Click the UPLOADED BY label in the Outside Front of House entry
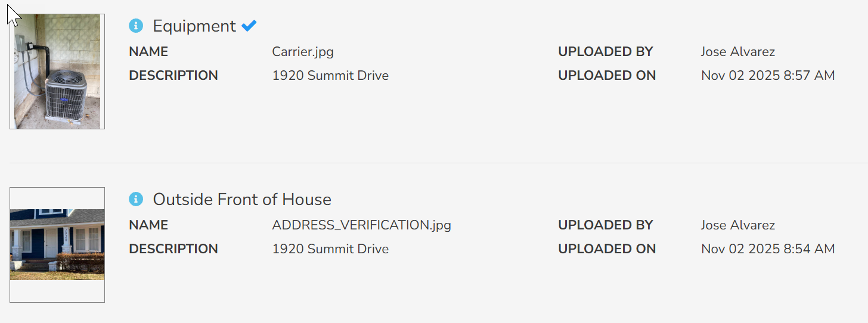868x323 pixels. [x=606, y=225]
